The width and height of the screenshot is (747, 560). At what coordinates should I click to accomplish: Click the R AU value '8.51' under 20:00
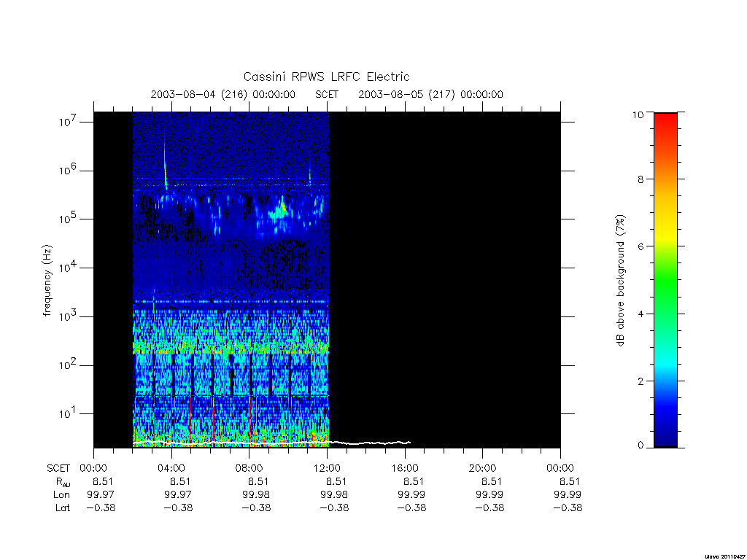tap(492, 481)
